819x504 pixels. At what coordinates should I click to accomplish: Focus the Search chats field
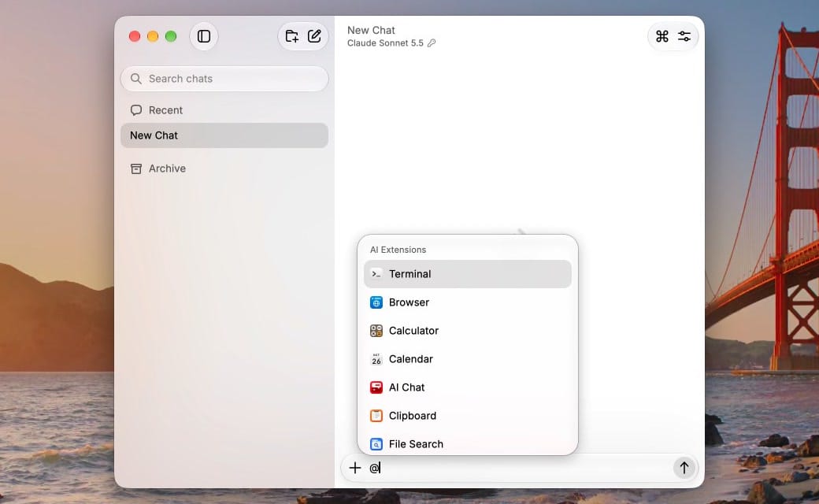(x=224, y=79)
